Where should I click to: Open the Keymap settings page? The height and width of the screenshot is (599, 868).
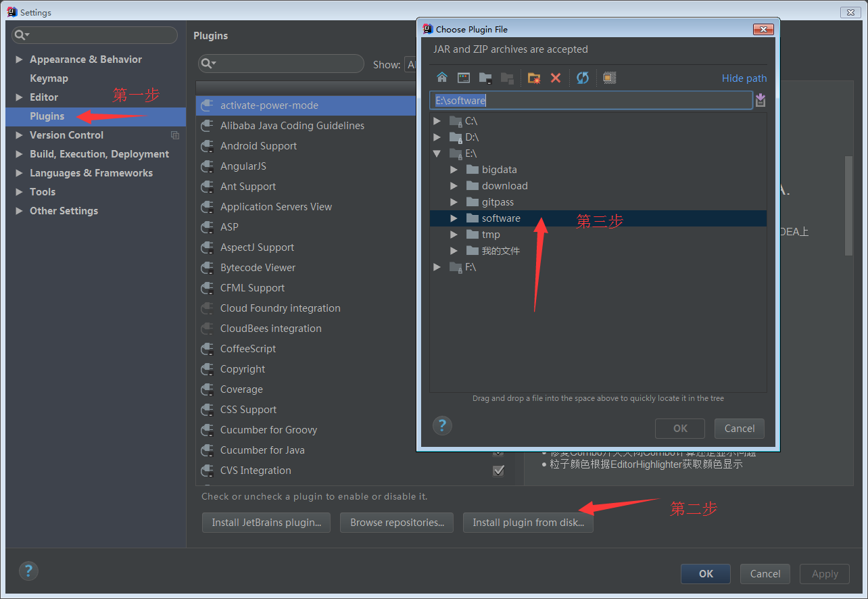point(49,78)
